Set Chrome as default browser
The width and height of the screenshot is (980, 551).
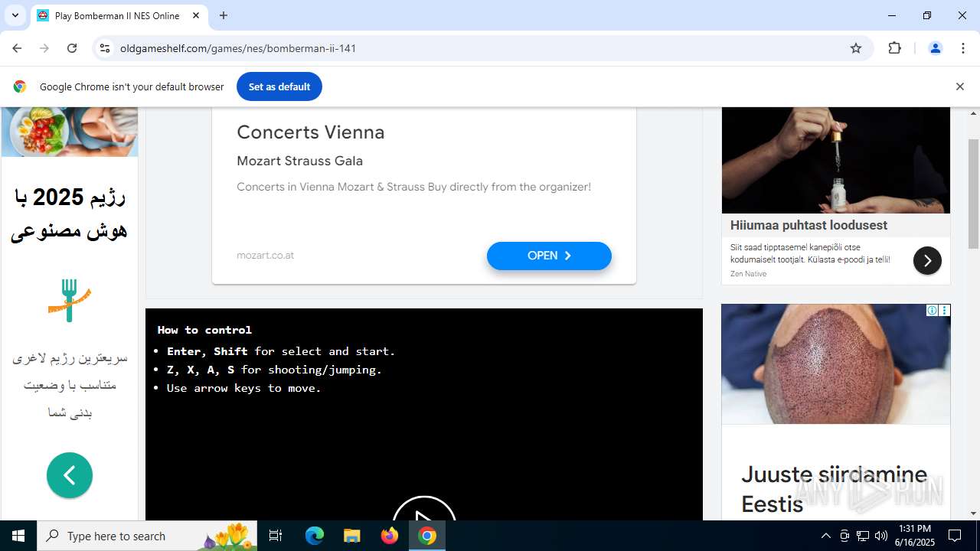[279, 86]
